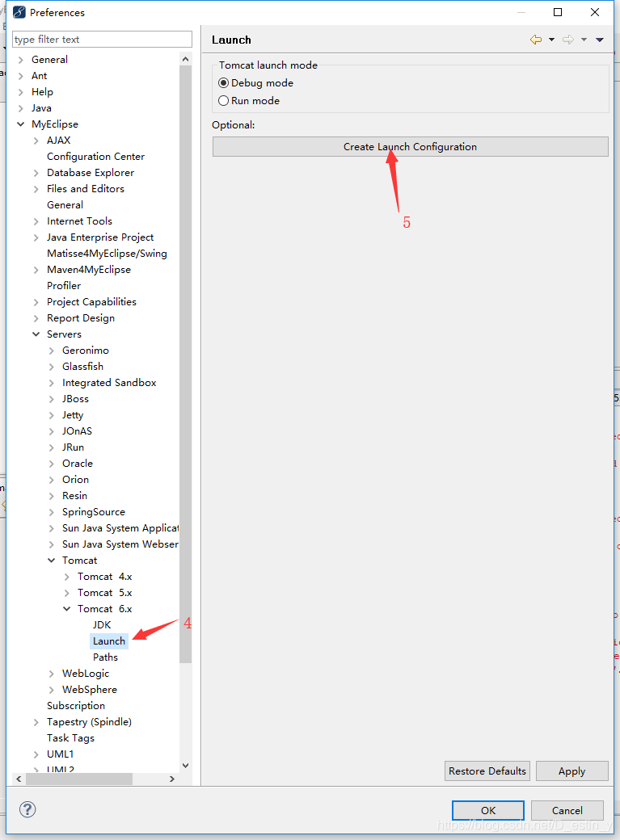Screen dimensions: 620x840
Task: Click Create Launch Configuration button
Action: click(411, 147)
